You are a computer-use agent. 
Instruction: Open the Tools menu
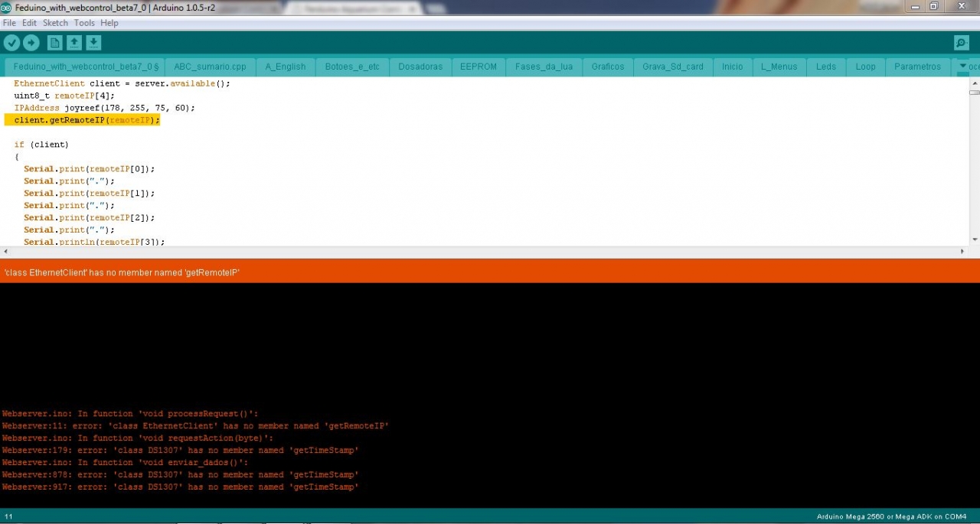click(84, 23)
